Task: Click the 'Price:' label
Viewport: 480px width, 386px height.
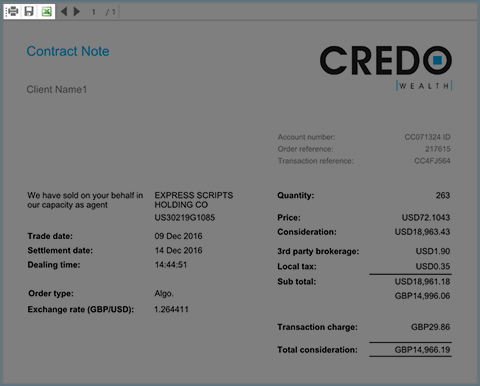Action: 289,218
